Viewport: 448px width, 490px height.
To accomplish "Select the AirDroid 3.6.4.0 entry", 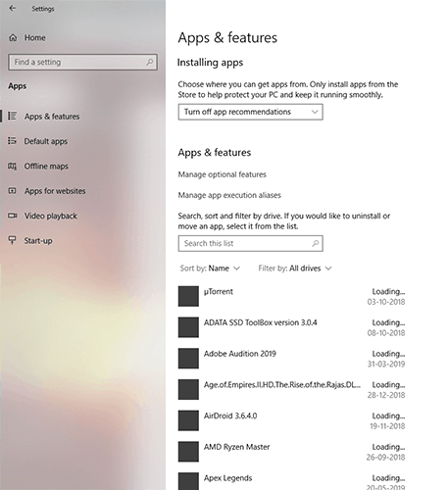I will [230, 416].
